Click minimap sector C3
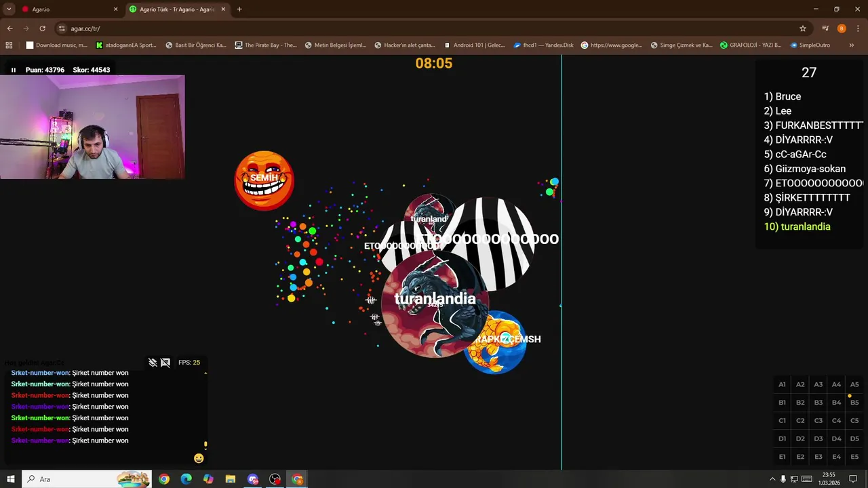This screenshot has height=488, width=868. (x=818, y=420)
